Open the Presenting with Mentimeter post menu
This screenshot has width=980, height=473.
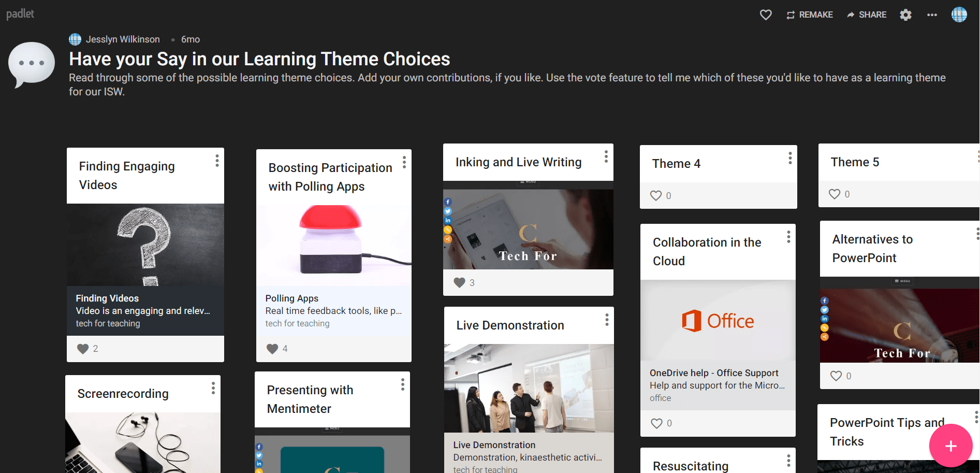coord(403,384)
